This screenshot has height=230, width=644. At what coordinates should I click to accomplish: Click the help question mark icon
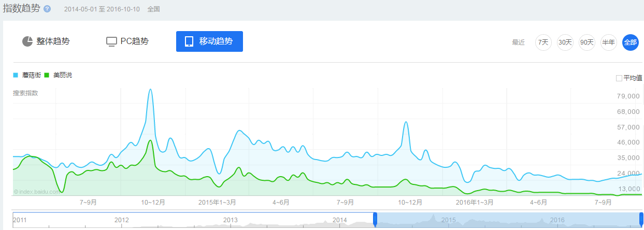click(47, 9)
